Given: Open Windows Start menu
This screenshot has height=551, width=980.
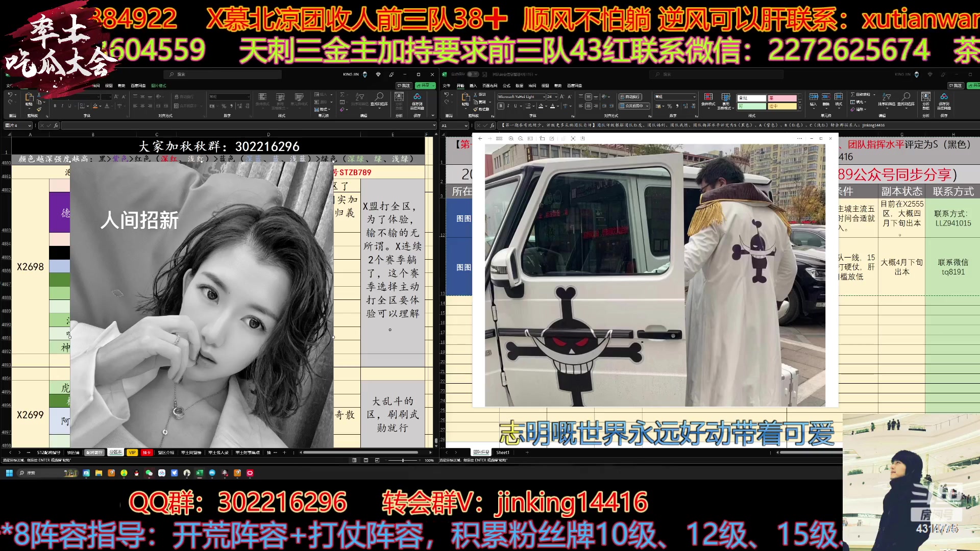Looking at the screenshot, I should (x=9, y=473).
